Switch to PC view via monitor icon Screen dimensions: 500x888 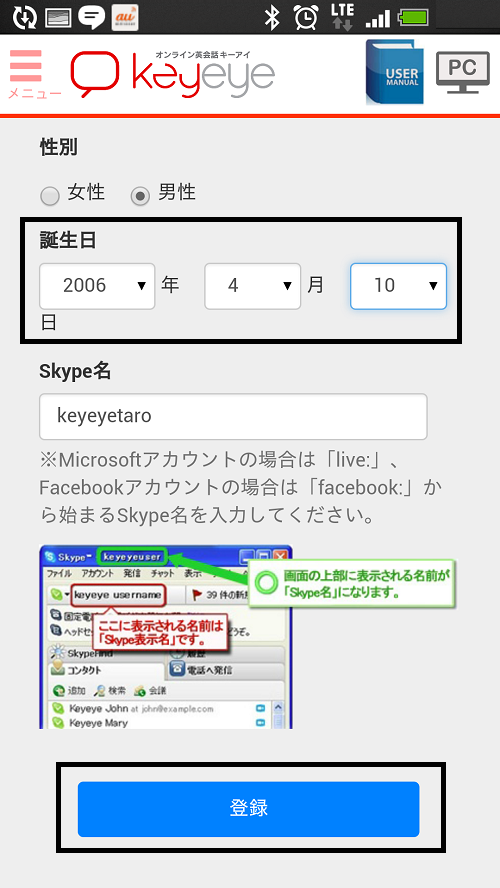coord(463,72)
